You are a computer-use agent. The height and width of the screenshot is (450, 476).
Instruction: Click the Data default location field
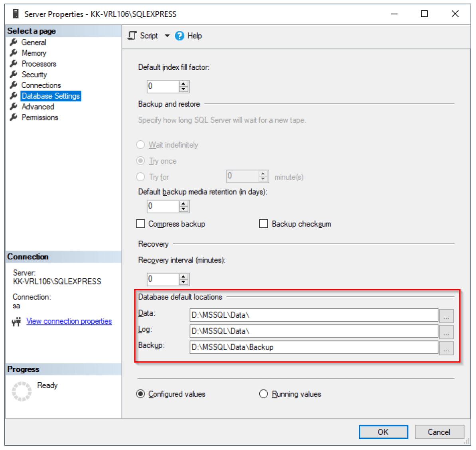click(314, 315)
